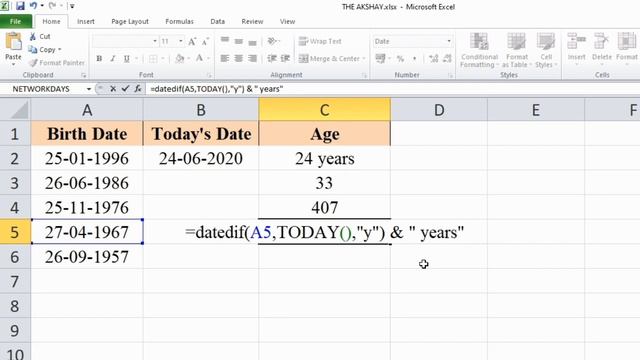Toggle Italic formatting

click(113, 59)
